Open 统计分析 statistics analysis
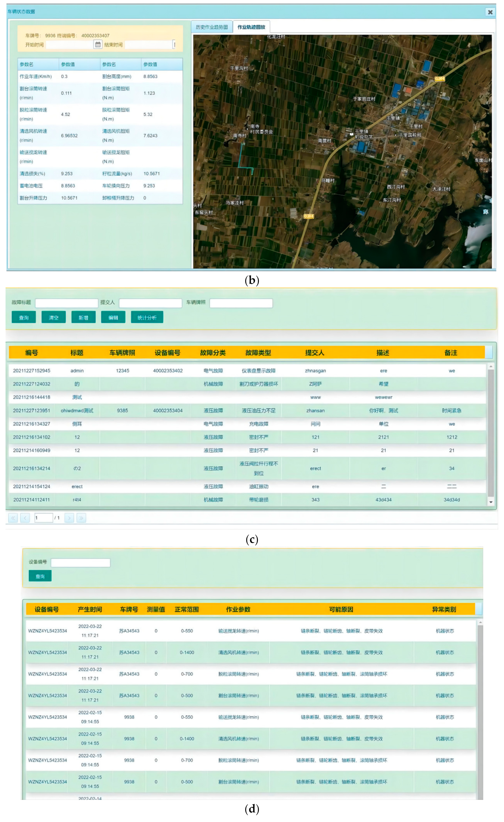This screenshot has height=822, width=504. (147, 317)
